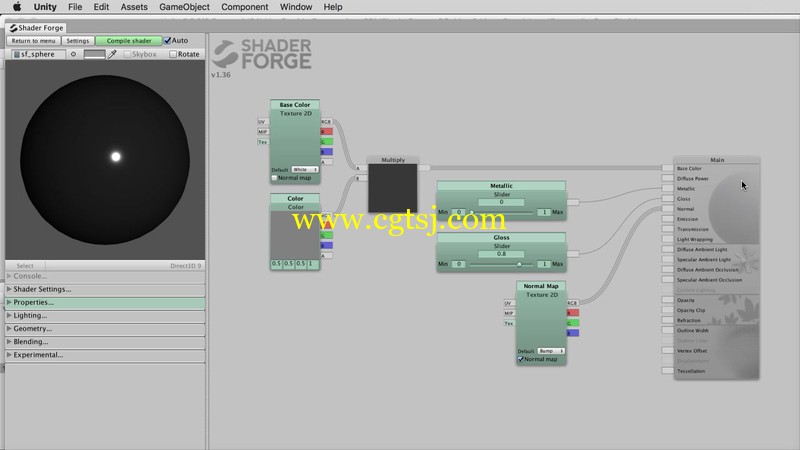
Task: Click Main node Emission input connector
Action: tap(667, 219)
